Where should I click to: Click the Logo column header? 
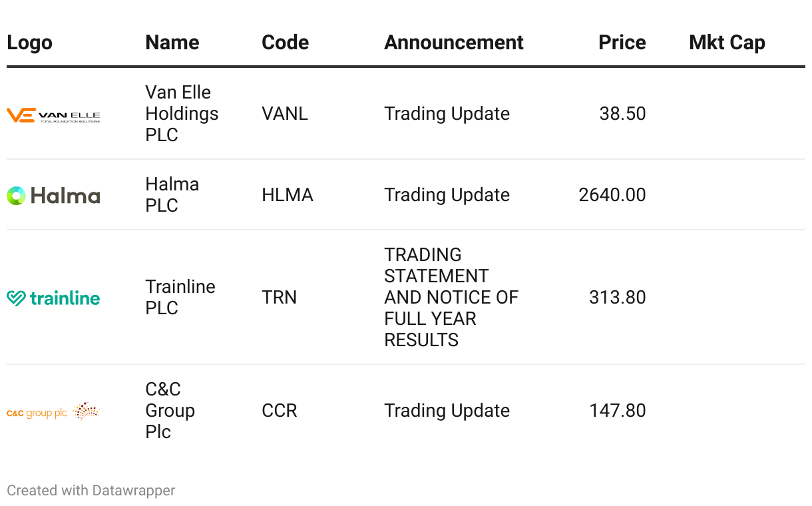coord(29,43)
